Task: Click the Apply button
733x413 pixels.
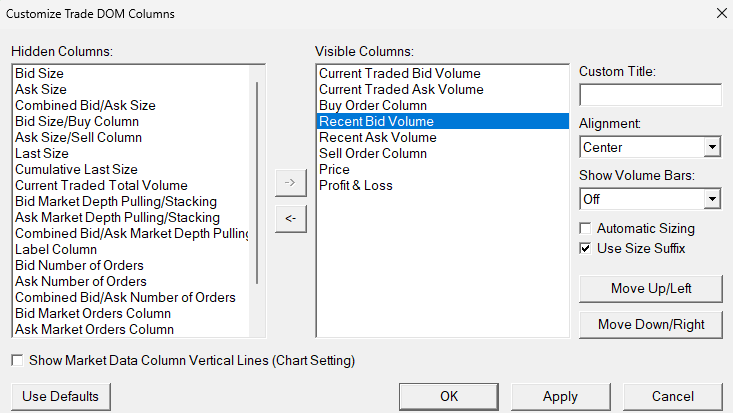Action: coord(560,396)
